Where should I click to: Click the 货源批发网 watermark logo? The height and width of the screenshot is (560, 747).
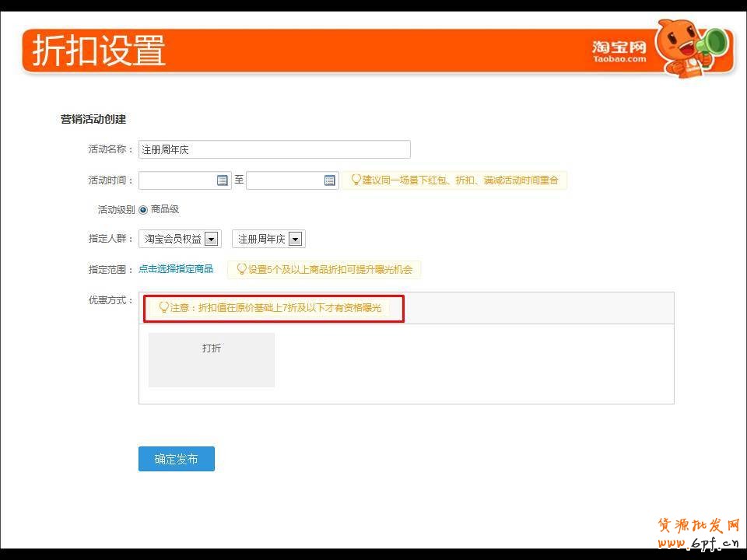(x=698, y=533)
